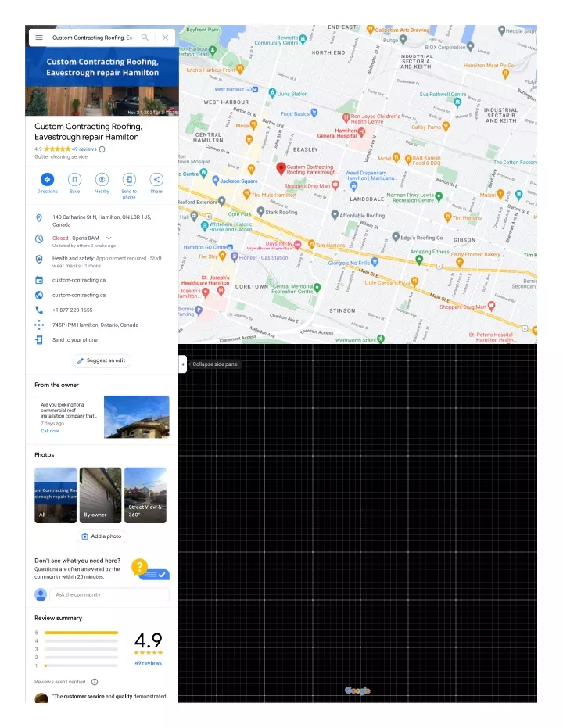This screenshot has height=728, width=563.
Task: Click the Suggest an edit button
Action: (x=102, y=360)
